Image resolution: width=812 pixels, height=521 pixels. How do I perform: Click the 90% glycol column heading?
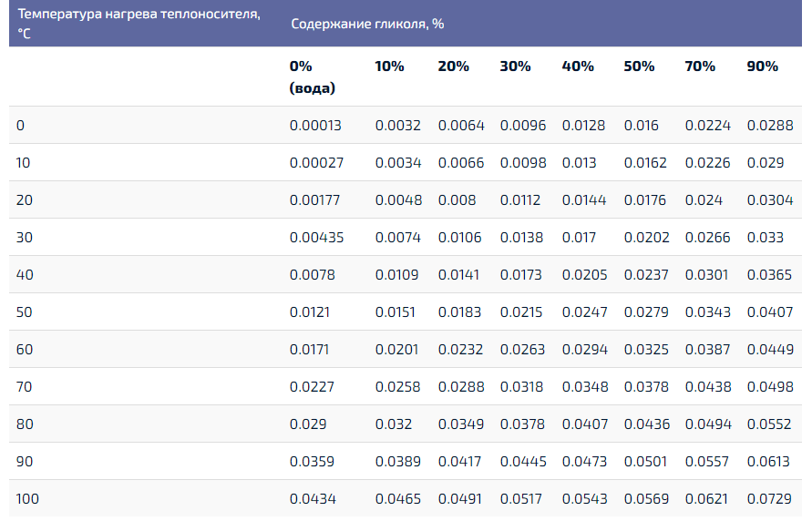(763, 66)
